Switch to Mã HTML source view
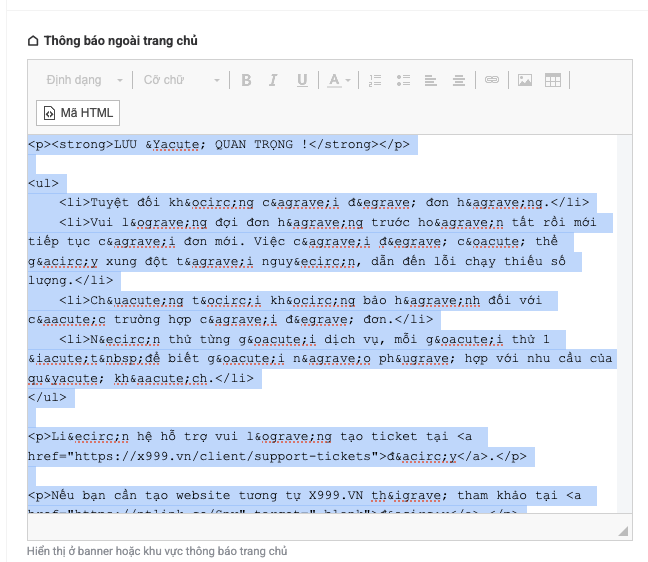Viewport: 648px width, 562px height. (79, 112)
